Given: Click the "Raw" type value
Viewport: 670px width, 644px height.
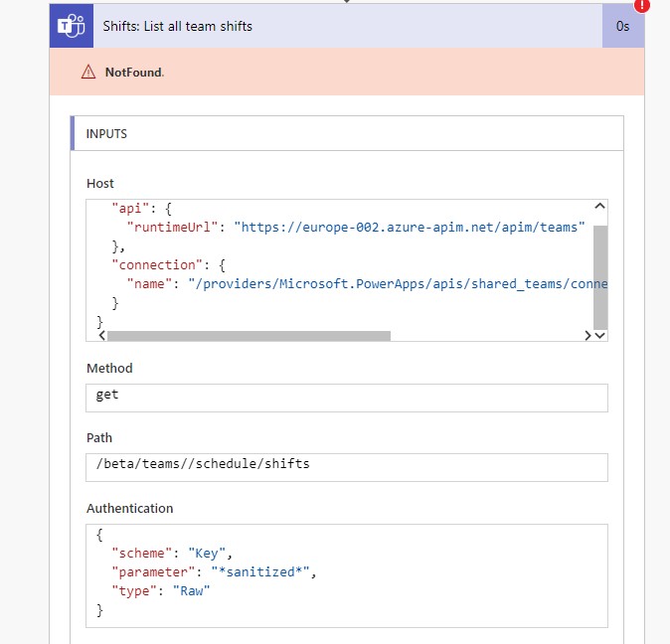Looking at the screenshot, I should 192,591.
